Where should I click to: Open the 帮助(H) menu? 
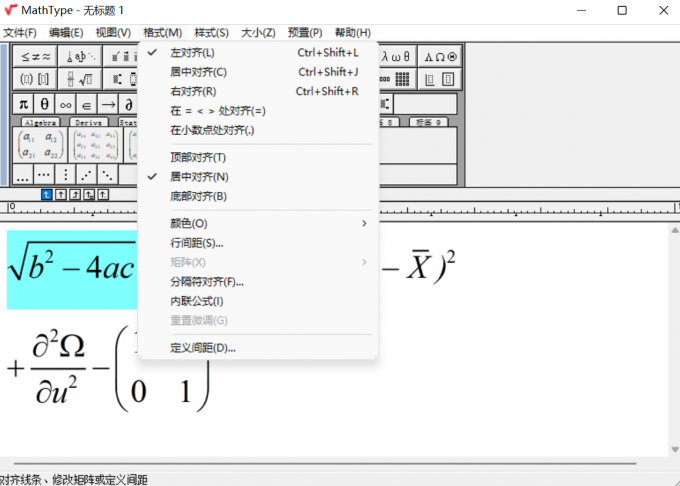tap(353, 33)
